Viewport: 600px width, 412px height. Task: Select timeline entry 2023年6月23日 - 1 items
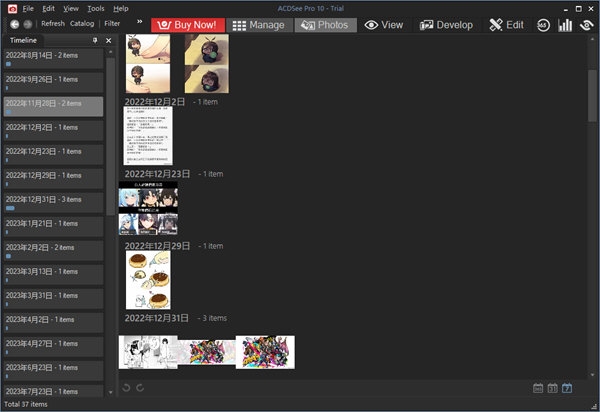(x=53, y=372)
